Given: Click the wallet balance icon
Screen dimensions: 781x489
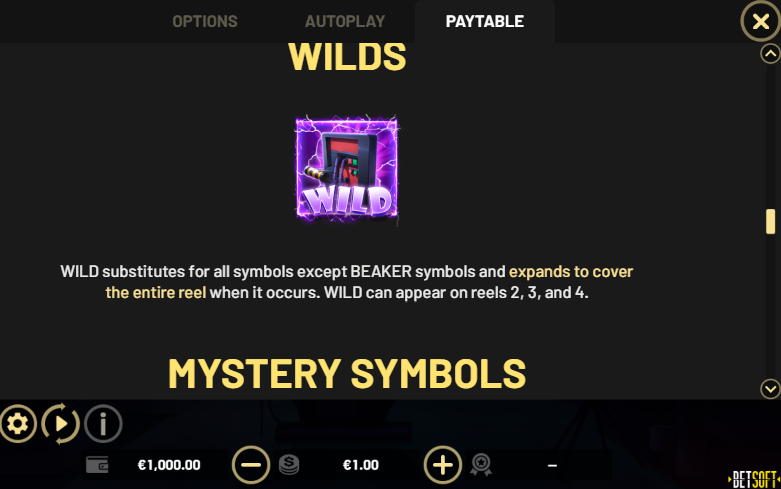Looking at the screenshot, I should pos(97,465).
